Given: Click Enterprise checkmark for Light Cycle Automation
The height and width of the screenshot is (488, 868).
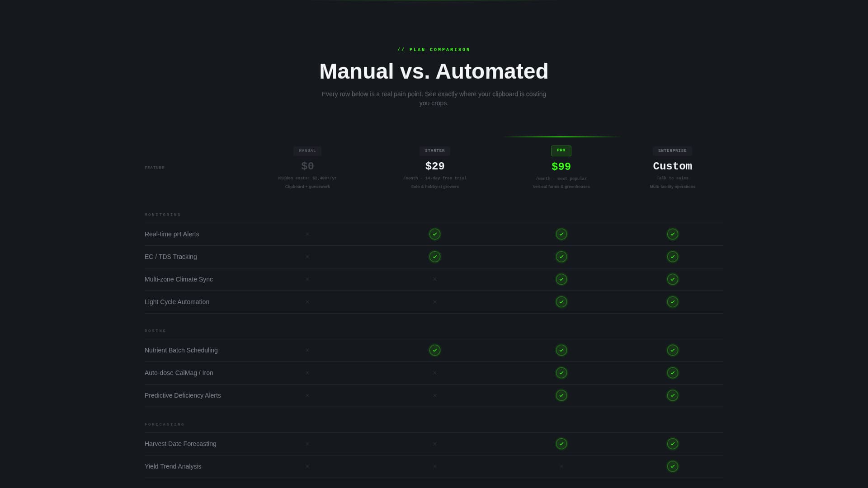Looking at the screenshot, I should coord(672,302).
